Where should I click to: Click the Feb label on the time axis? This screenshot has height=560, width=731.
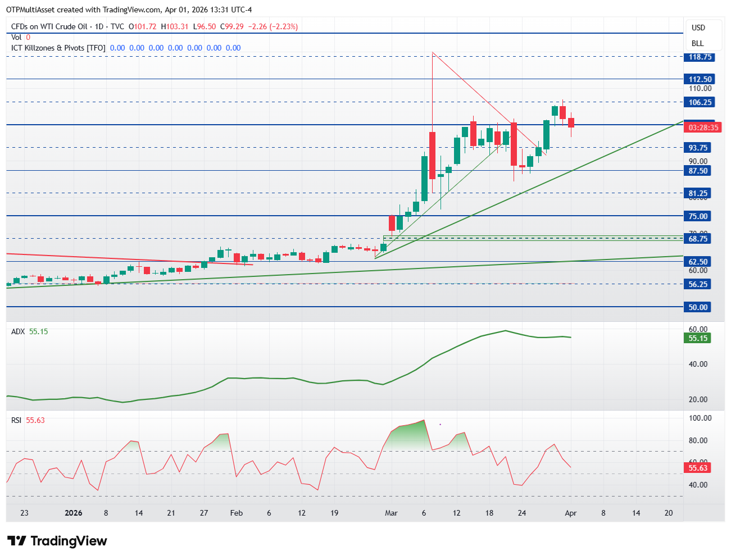pos(237,513)
